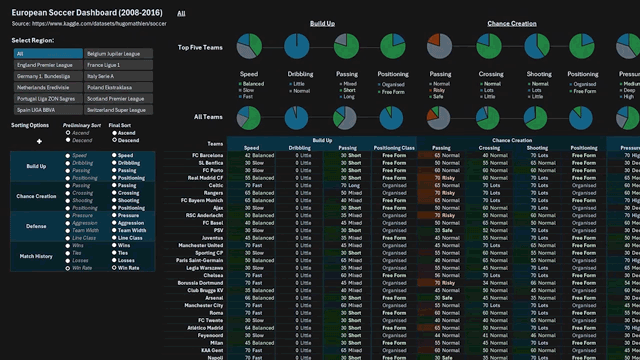Pick Portugal Liga ZON Sagres region
Viewport: 640px width, 360px height.
pos(48,99)
